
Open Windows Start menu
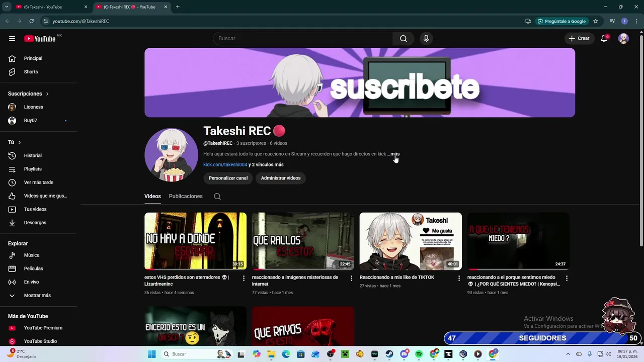[x=152, y=354]
